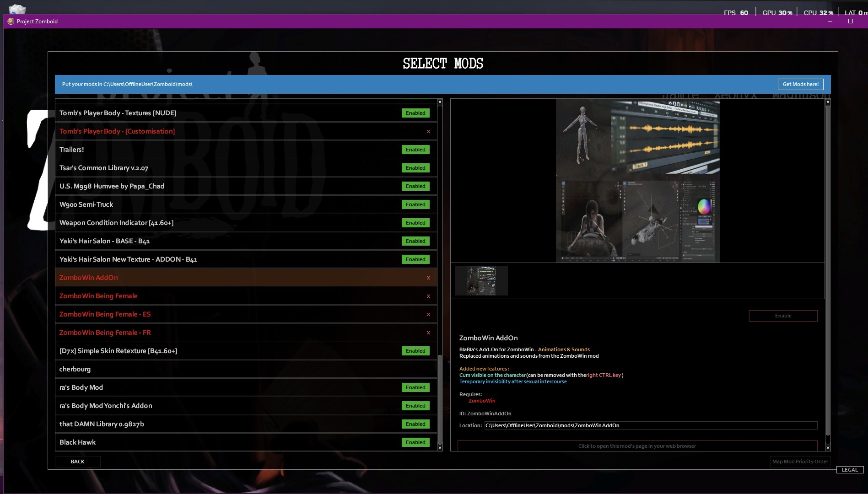Image resolution: width=868 pixels, height=494 pixels.
Task: Click the Project Zomboid title bar icon
Action: [x=11, y=21]
